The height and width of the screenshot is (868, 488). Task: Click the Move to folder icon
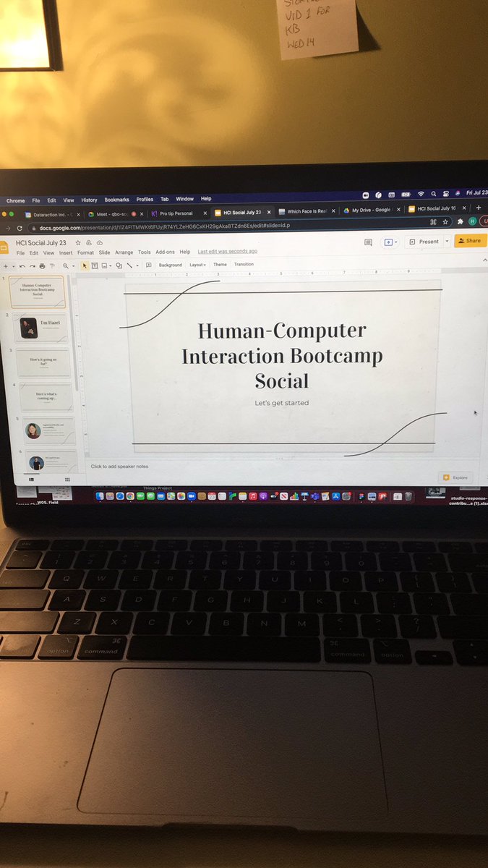[x=88, y=243]
